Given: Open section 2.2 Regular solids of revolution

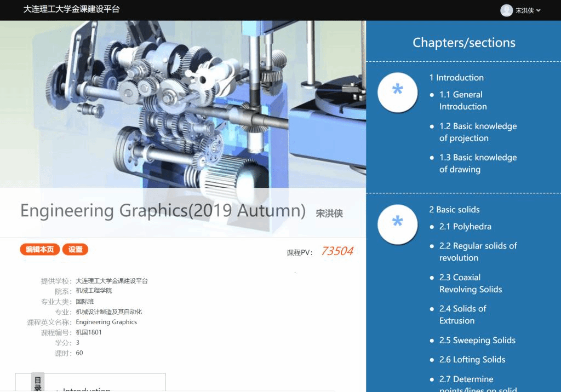Looking at the screenshot, I should click(x=477, y=252).
